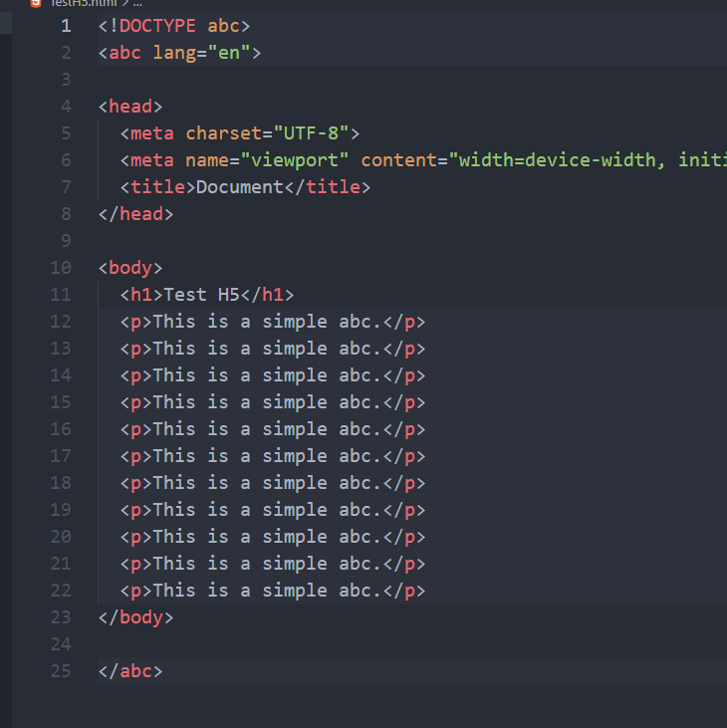Click paragraph text on line 12
The width and height of the screenshot is (727, 728).
[x=268, y=322]
